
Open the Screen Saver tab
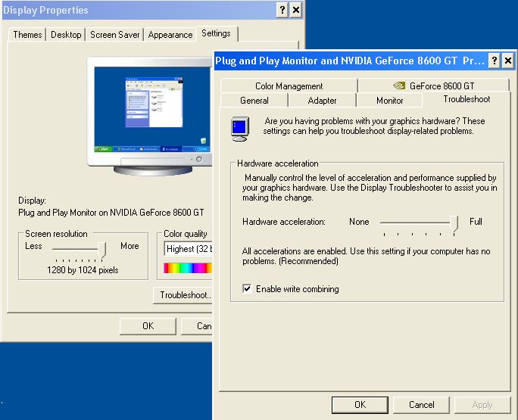[114, 35]
